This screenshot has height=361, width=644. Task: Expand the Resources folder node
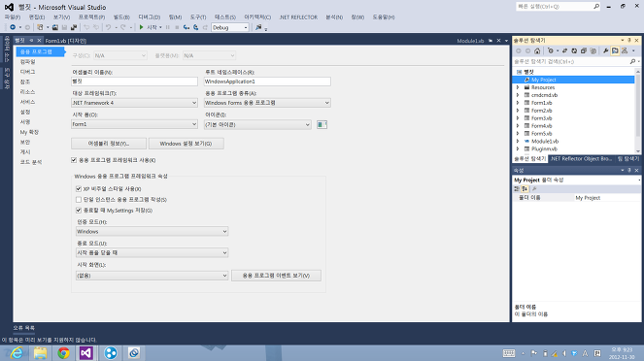(518, 87)
